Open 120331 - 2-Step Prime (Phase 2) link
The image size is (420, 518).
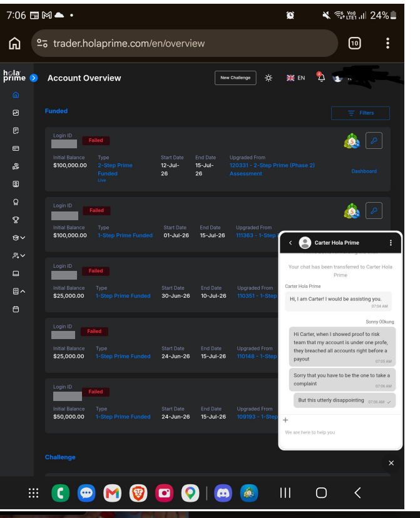[x=272, y=170]
